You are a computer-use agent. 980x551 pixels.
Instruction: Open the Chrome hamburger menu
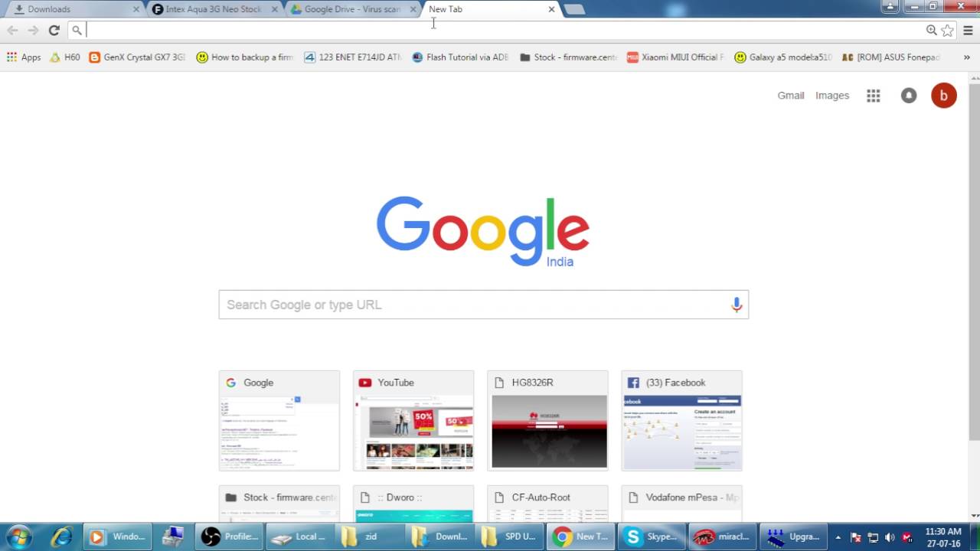[x=968, y=31]
